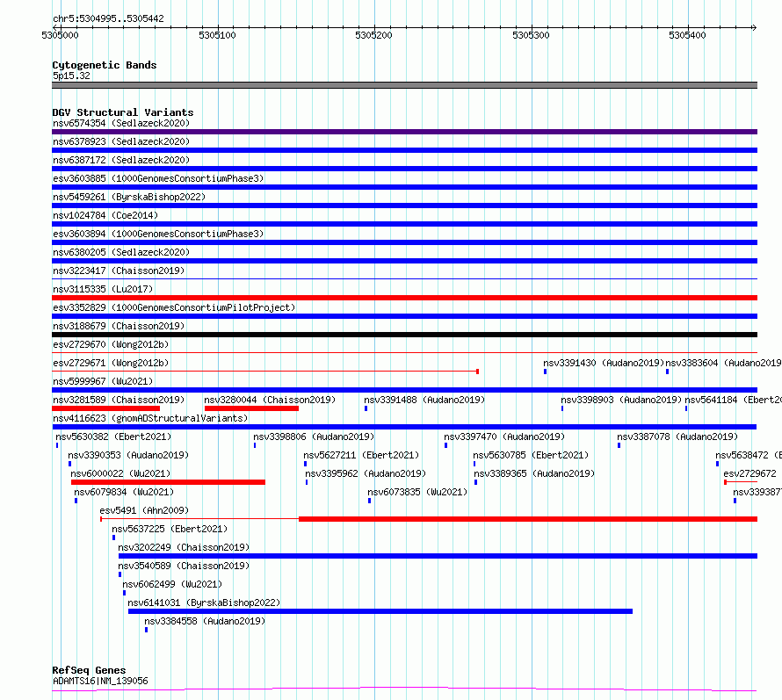This screenshot has height=700, width=782.
Task: Click nsv3391488 (Audano2019) label
Action: pos(424,400)
